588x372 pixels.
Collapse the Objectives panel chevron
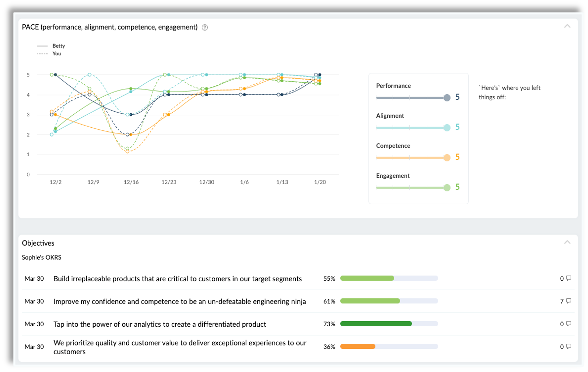pyautogui.click(x=567, y=242)
